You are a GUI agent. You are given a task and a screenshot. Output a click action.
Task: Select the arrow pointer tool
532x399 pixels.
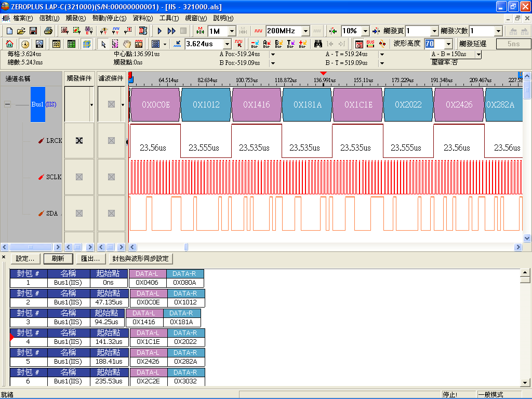coord(103,44)
